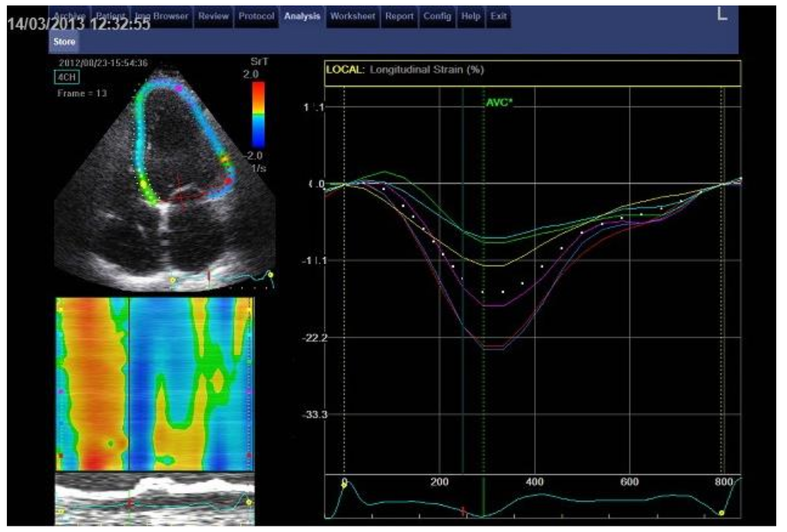Select the red basal segment marker
Screen dimensions: 787x532
coord(228,181)
